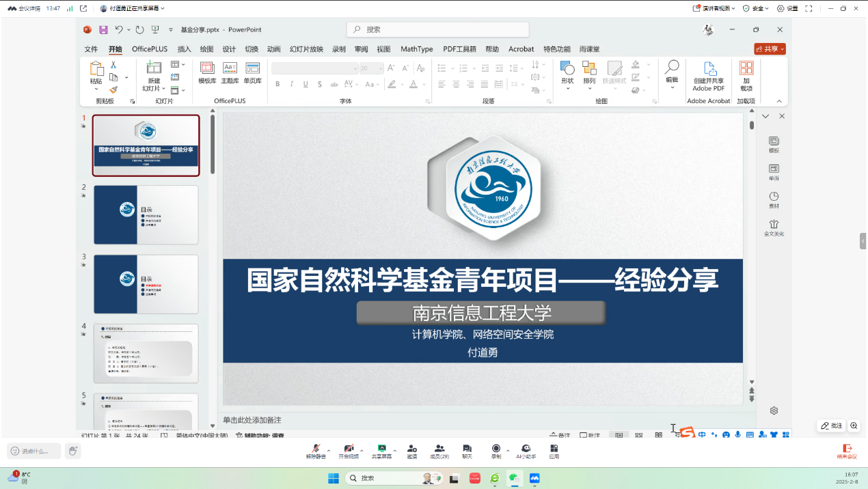The image size is (868, 489).
Task: Click the shape fill color bucket
Action: 635,64
